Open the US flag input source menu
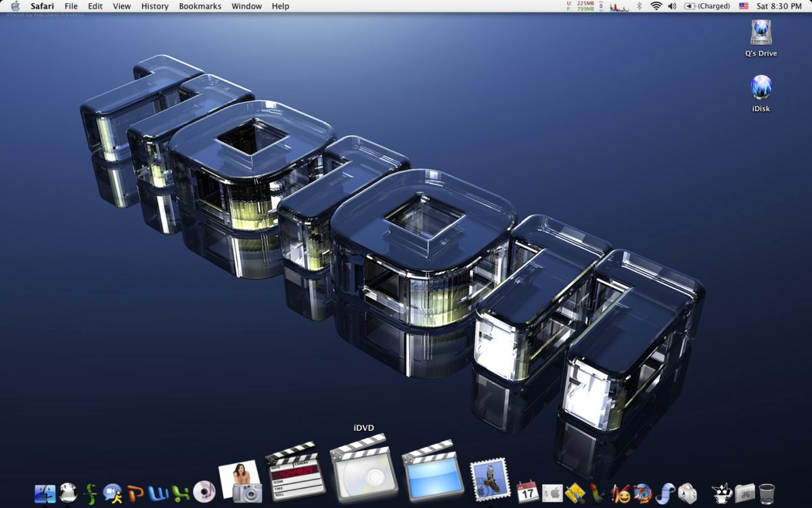Image resolution: width=812 pixels, height=508 pixels. tap(744, 6)
